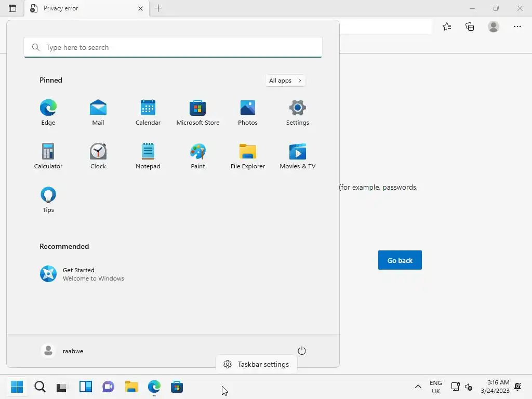Click the muted volume icon
The width and height of the screenshot is (532, 399).
469,387
